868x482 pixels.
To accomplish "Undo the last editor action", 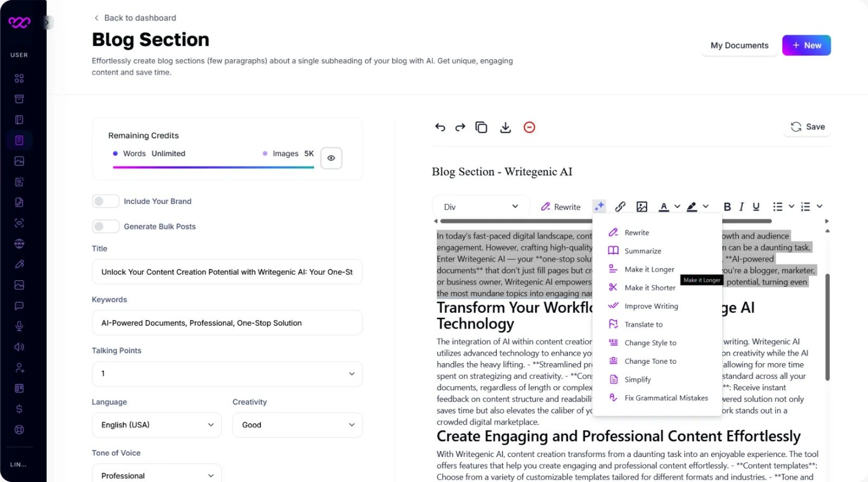I will coord(440,127).
